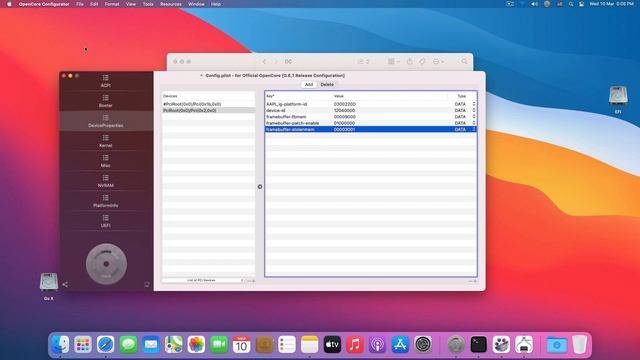Select the framebuffer-stolenmem key

tap(290, 129)
